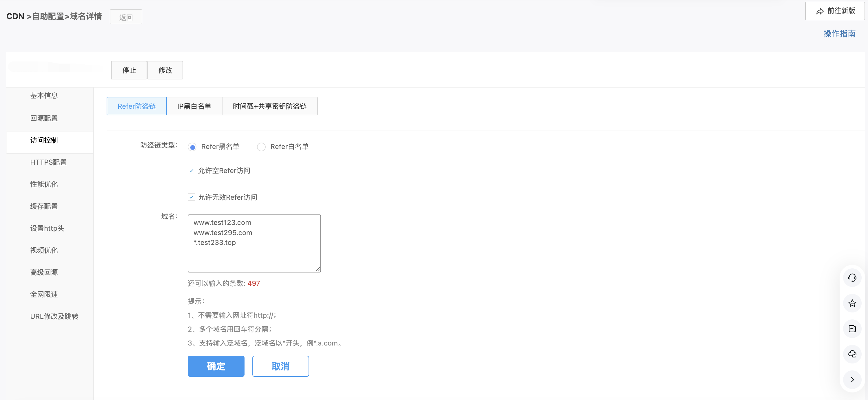This screenshot has width=868, height=400.
Task: Open the document notes icon
Action: click(x=852, y=329)
